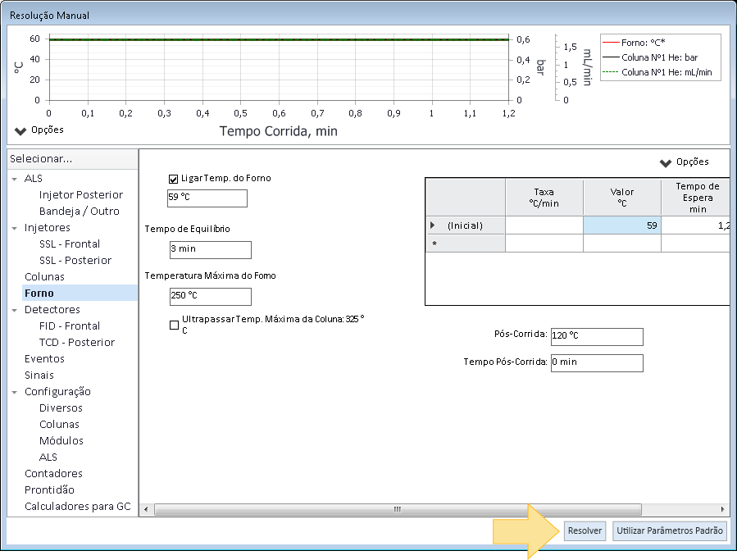Click the Pós-Corrida temperature field
The height and width of the screenshot is (560, 737).
point(597,337)
